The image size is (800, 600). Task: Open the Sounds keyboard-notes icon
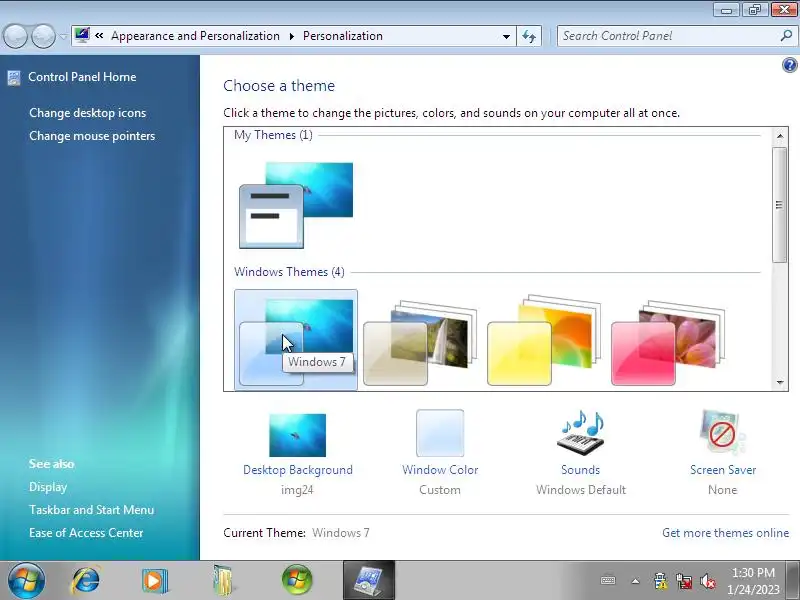(x=581, y=433)
